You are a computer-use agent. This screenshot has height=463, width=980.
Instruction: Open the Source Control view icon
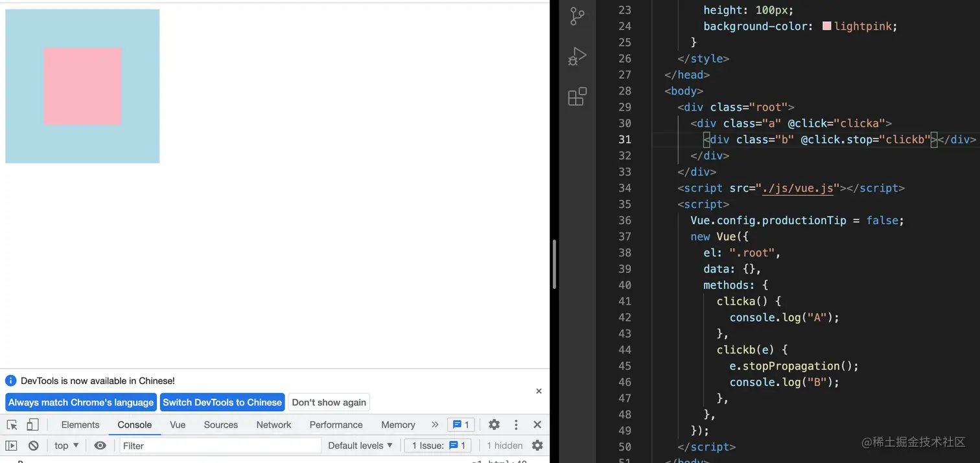[577, 16]
